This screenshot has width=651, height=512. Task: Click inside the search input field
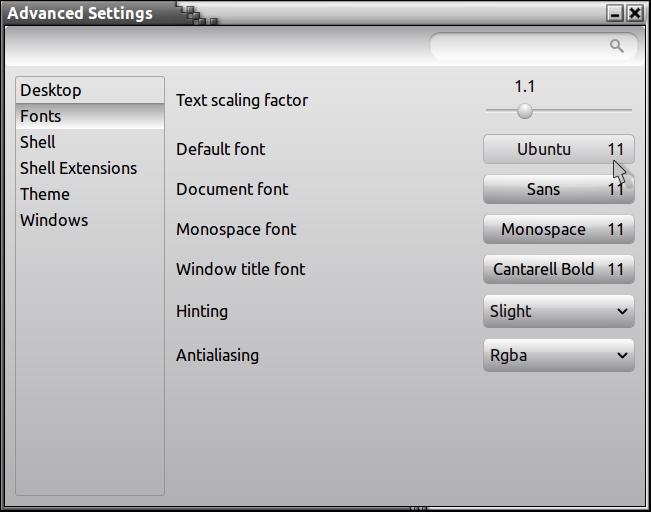point(520,46)
